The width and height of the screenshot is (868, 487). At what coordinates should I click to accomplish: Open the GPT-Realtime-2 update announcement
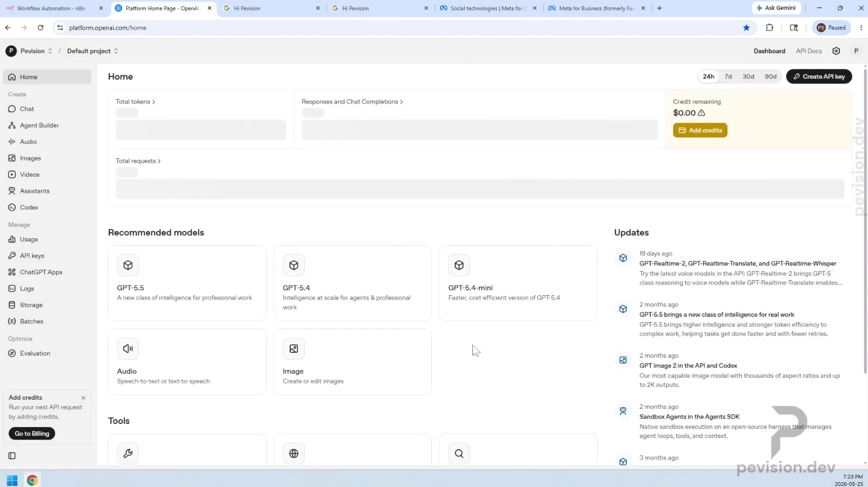click(x=738, y=263)
